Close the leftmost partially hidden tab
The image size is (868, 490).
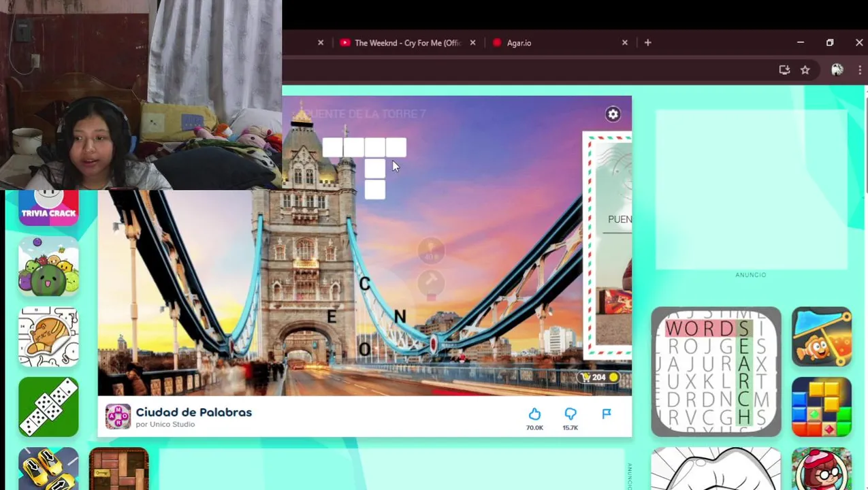pyautogui.click(x=321, y=43)
